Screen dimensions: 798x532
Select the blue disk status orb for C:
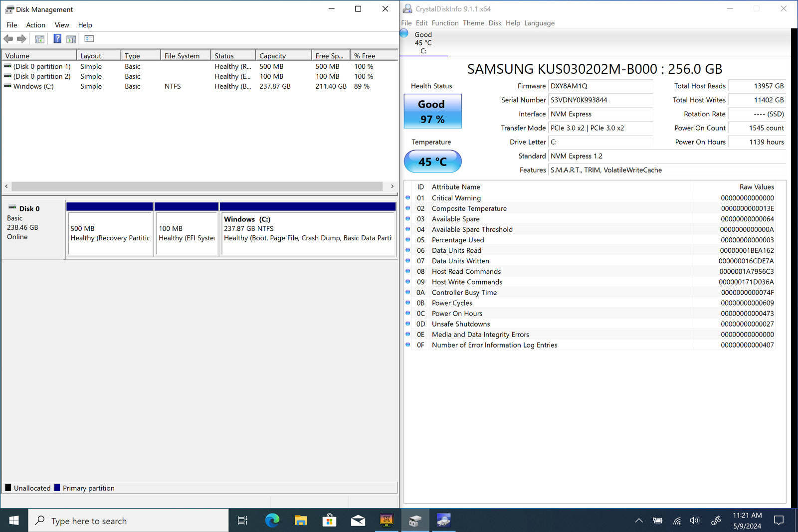pyautogui.click(x=404, y=33)
